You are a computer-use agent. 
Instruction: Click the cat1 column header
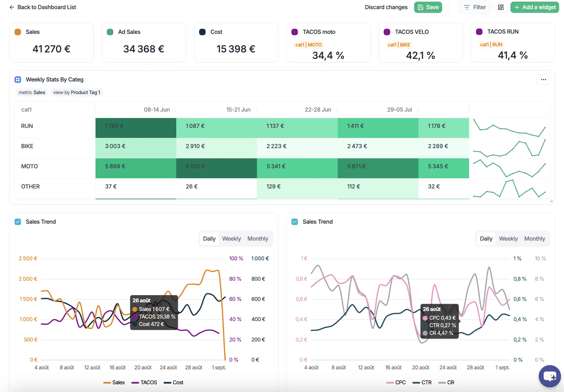pos(26,110)
